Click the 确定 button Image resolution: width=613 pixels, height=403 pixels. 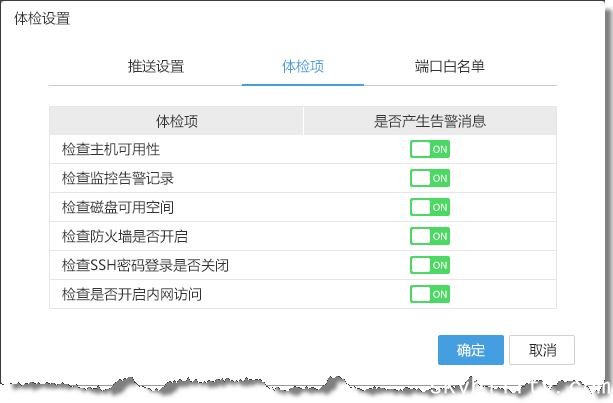pos(470,350)
